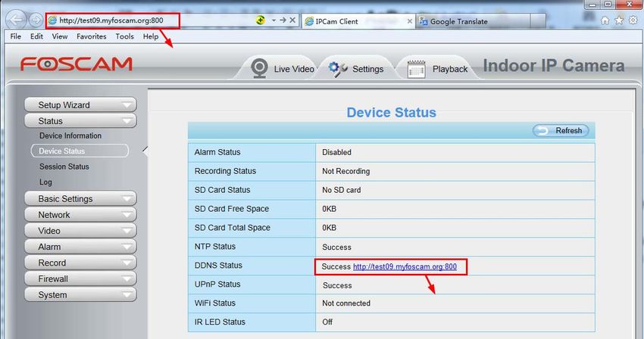The width and height of the screenshot is (644, 339).
Task: Click the Alarm Status label
Action: coord(217,152)
